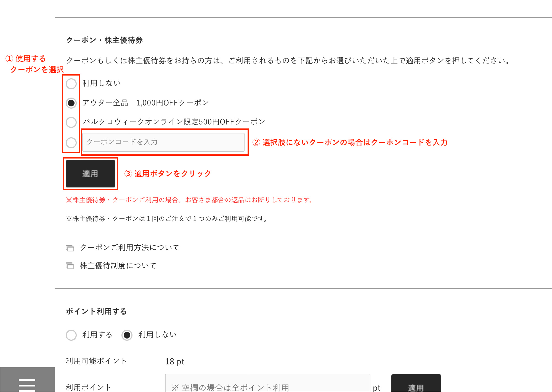Click the クーポン・株主優待券 section heading

[x=104, y=40]
